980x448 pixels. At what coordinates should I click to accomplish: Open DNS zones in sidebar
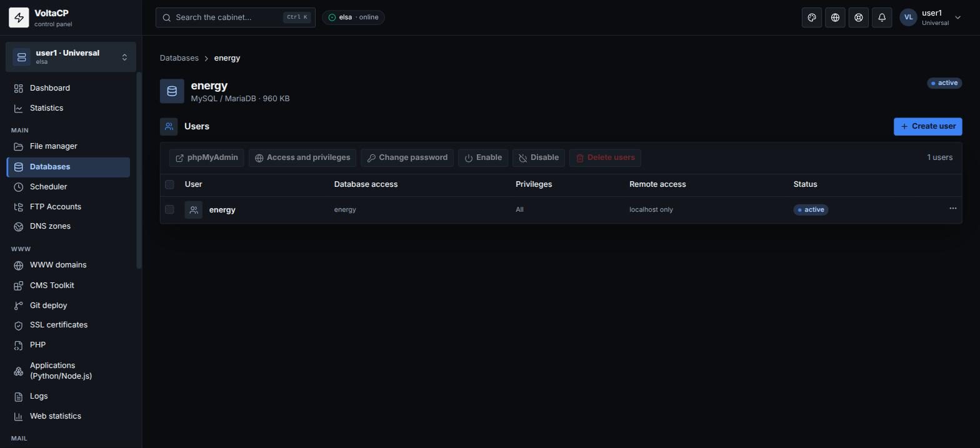click(x=68, y=226)
